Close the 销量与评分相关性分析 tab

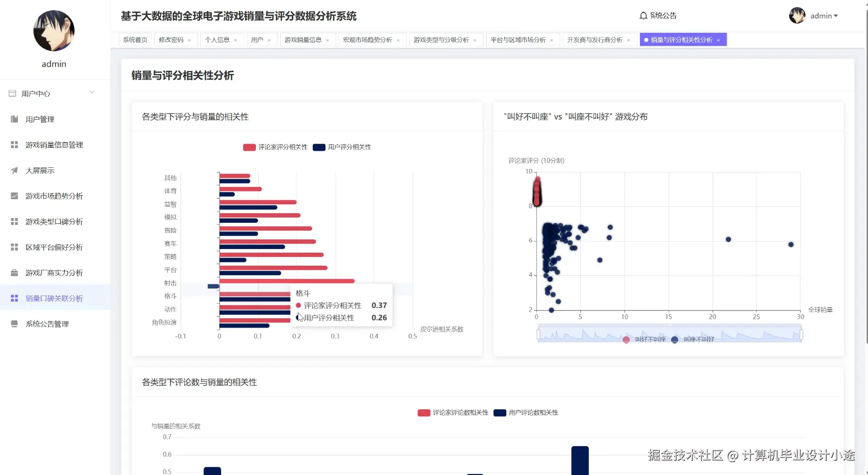click(x=719, y=39)
